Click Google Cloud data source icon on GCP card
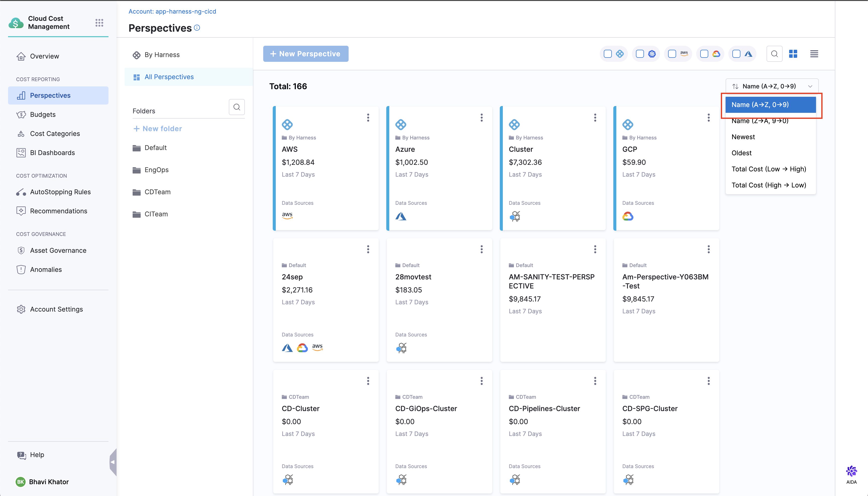The image size is (868, 496). [x=628, y=216]
